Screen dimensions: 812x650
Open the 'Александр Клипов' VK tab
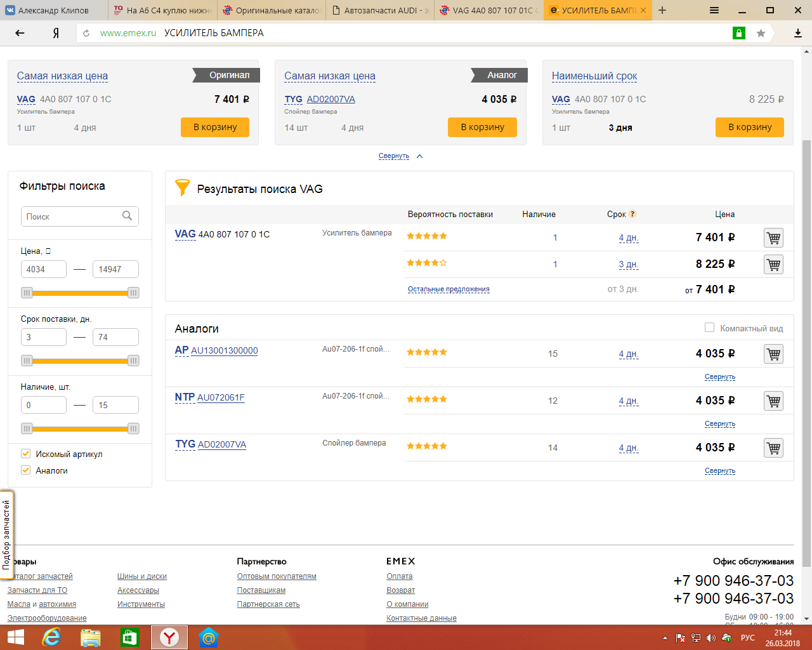coord(54,10)
